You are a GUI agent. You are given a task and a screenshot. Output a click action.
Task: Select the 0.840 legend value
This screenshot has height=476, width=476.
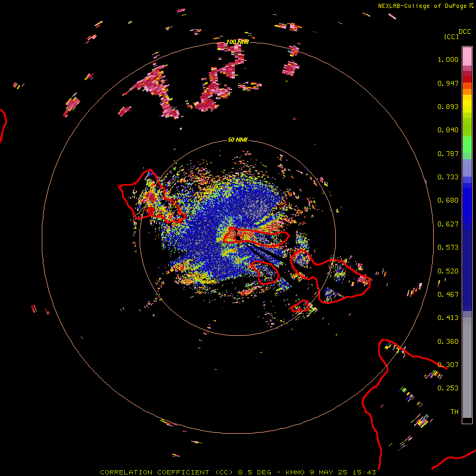pos(448,130)
